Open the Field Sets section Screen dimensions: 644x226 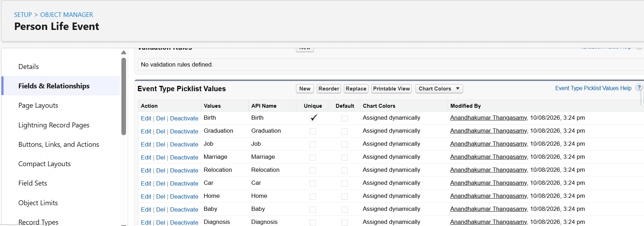(33, 183)
